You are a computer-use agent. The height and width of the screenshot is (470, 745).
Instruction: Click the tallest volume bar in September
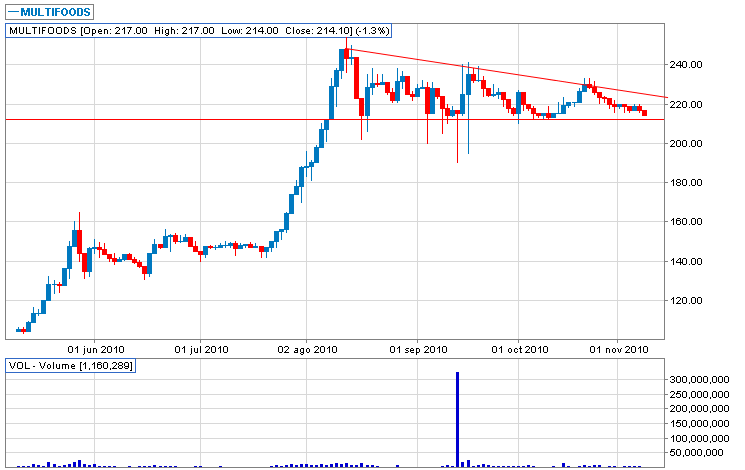[x=458, y=419]
